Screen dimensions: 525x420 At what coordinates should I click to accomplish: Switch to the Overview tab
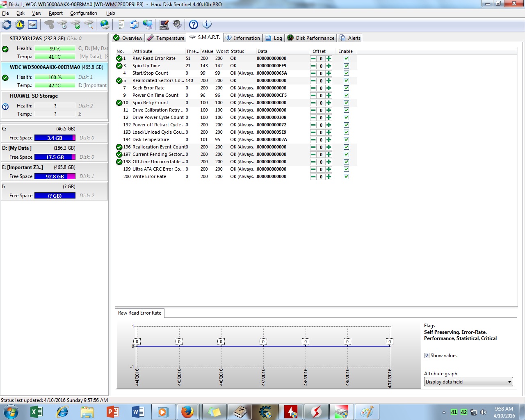(x=128, y=38)
